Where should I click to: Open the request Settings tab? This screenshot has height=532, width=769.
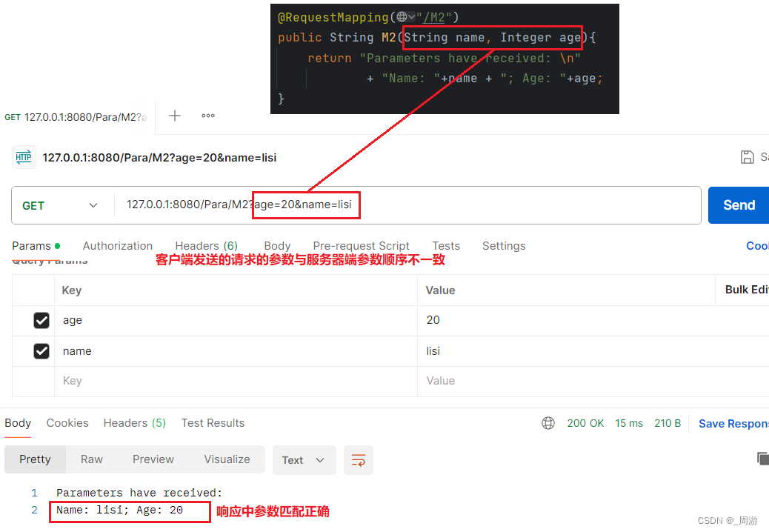pyautogui.click(x=504, y=246)
